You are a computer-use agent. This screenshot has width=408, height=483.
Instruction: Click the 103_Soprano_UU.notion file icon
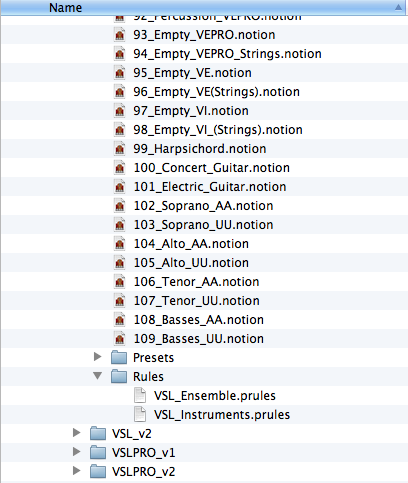coord(120,225)
